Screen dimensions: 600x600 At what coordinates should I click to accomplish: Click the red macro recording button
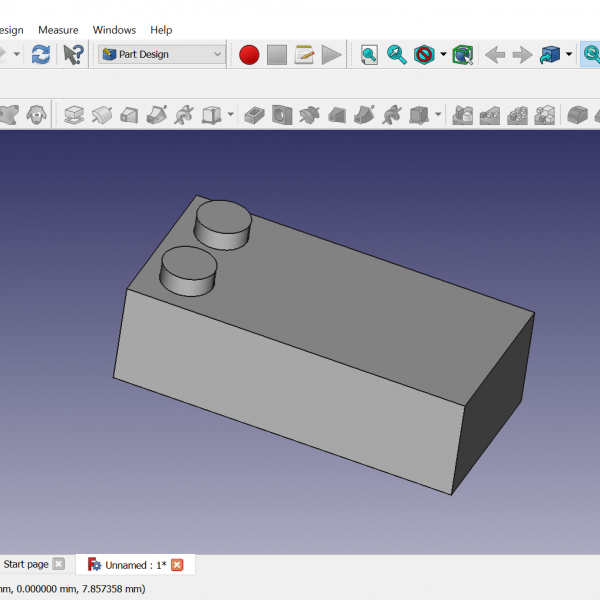(249, 55)
